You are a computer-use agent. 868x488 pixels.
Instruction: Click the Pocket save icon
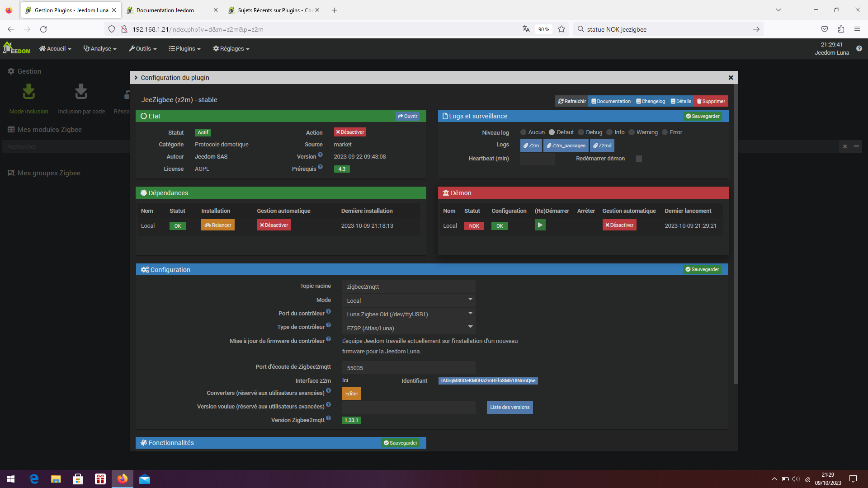pyautogui.click(x=825, y=29)
